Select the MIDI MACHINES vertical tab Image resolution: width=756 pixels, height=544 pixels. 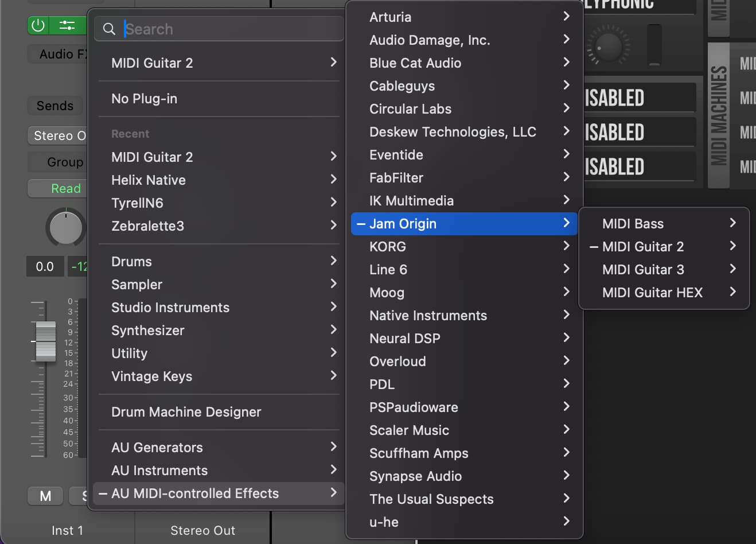(719, 115)
